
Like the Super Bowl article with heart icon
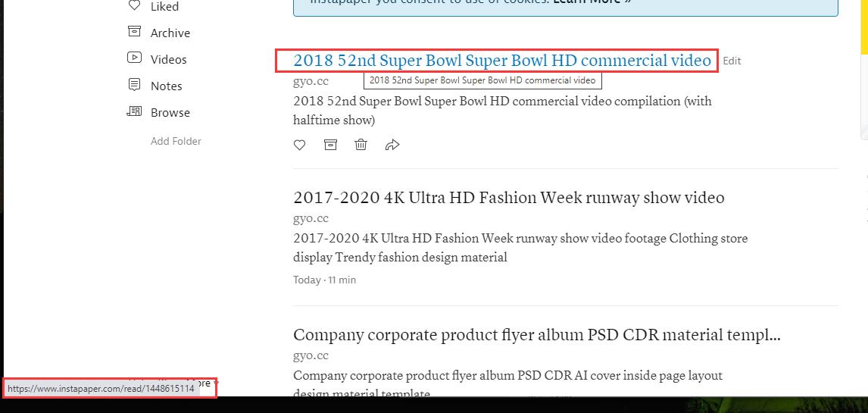pyautogui.click(x=299, y=145)
